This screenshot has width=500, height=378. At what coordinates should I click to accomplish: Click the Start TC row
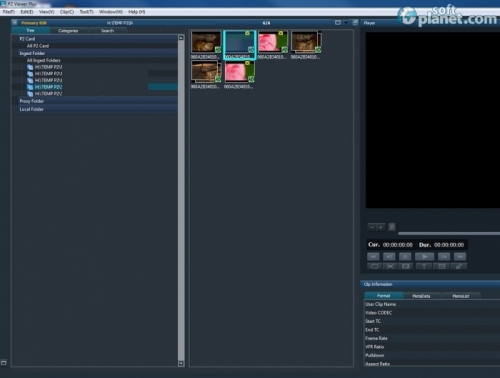(432, 321)
